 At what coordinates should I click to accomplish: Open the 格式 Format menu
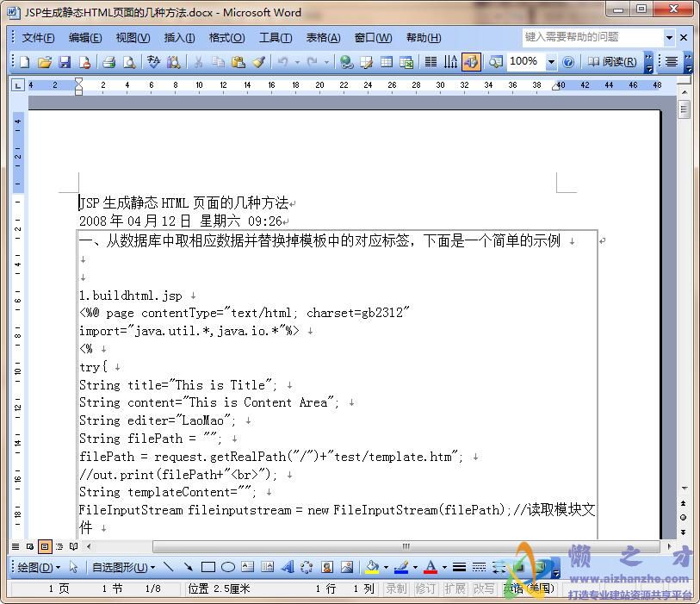coord(226,37)
